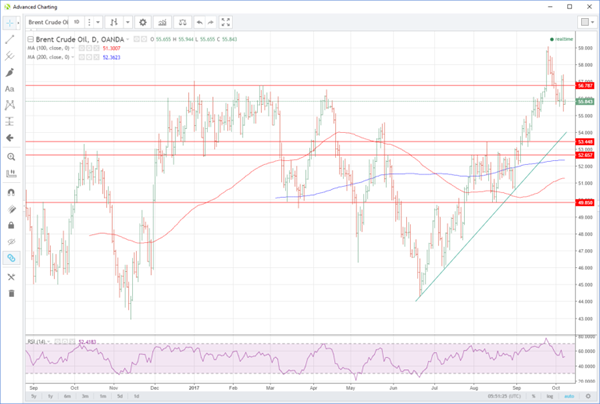Open chart properties gear icon
The width and height of the screenshot is (600, 404).
(142, 21)
